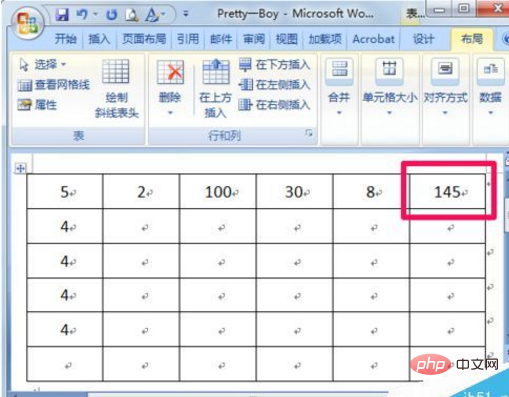The height and width of the screenshot is (397, 509).
Task: Click the cell containing 5
Action: tap(65, 192)
